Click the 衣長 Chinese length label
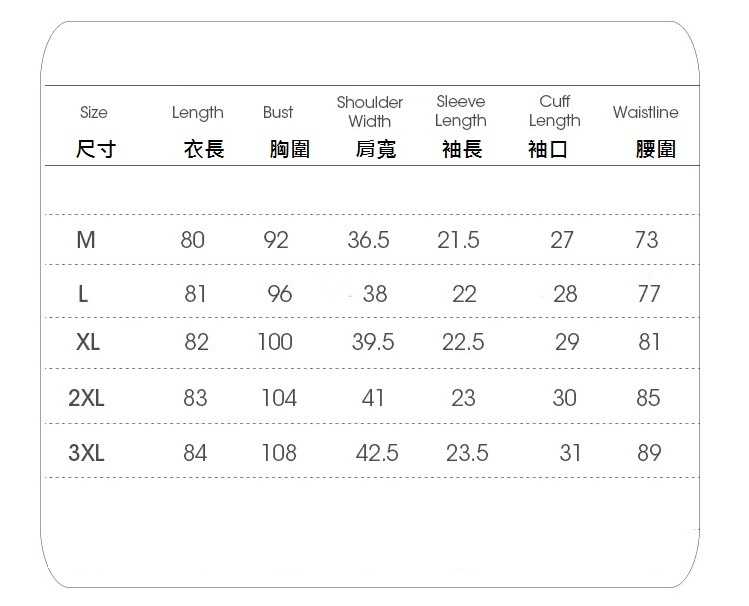The image size is (749, 606). 204,150
